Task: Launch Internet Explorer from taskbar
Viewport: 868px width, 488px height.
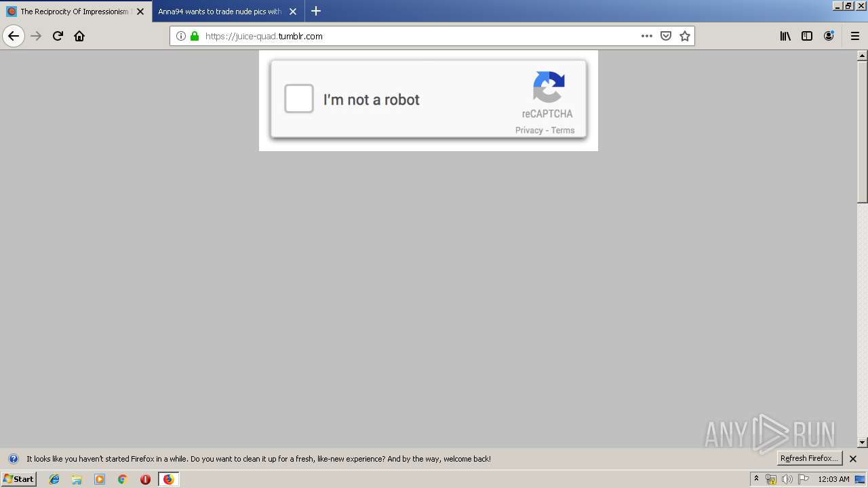Action: point(54,479)
